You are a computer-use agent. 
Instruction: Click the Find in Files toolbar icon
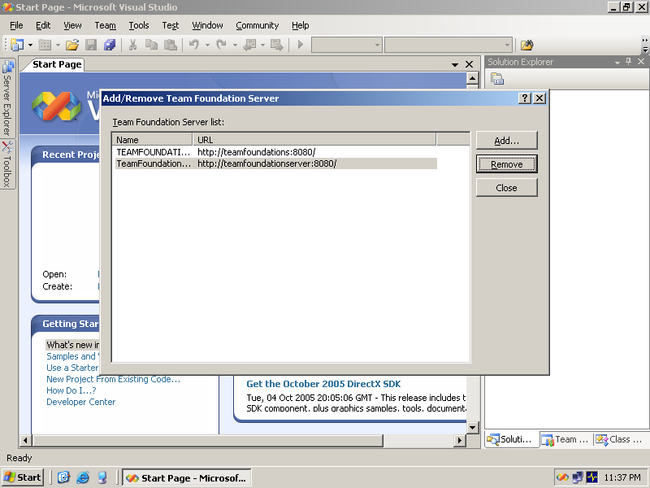[x=527, y=45]
